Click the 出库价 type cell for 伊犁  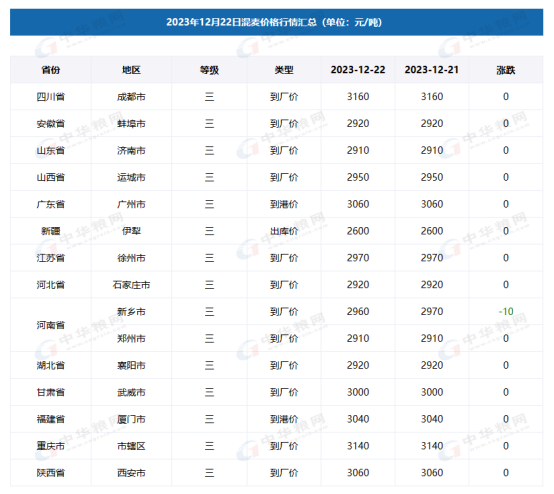(284, 231)
